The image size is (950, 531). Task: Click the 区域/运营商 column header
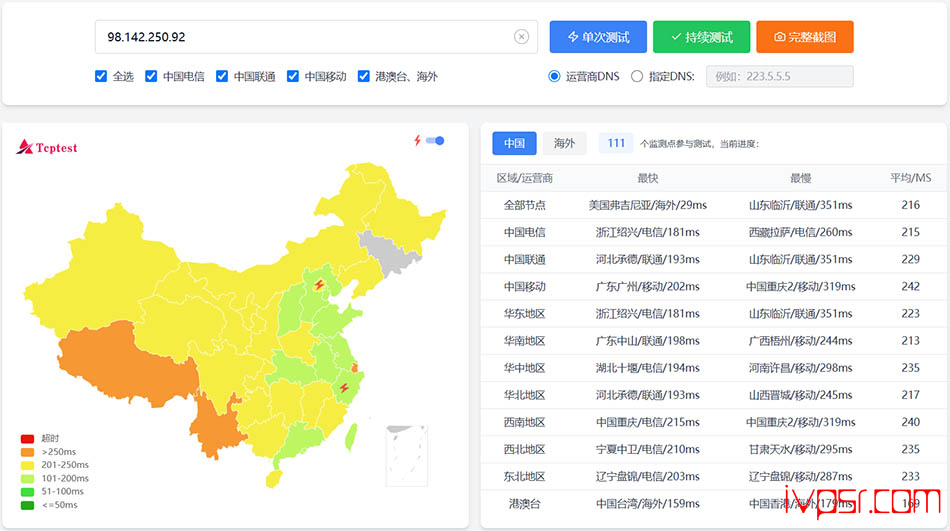pyautogui.click(x=524, y=178)
